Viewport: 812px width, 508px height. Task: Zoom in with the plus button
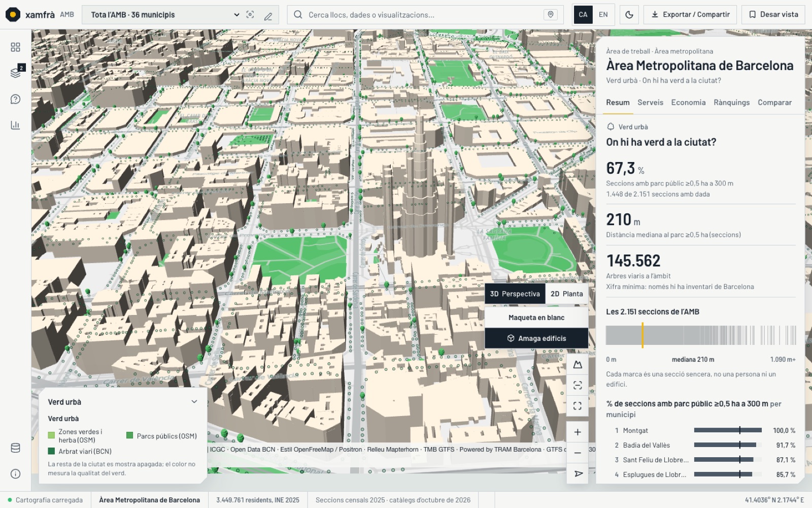[578, 432]
